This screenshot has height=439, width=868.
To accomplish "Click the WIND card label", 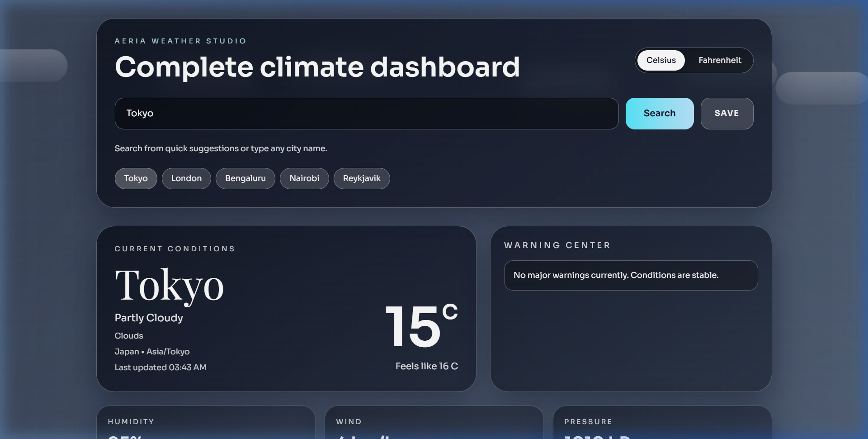I will point(349,422).
